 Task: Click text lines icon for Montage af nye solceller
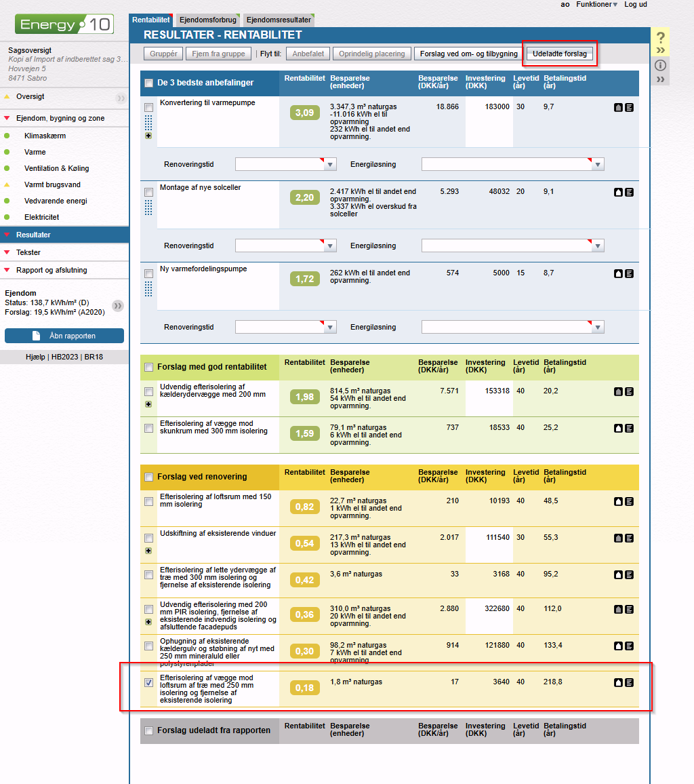[629, 192]
